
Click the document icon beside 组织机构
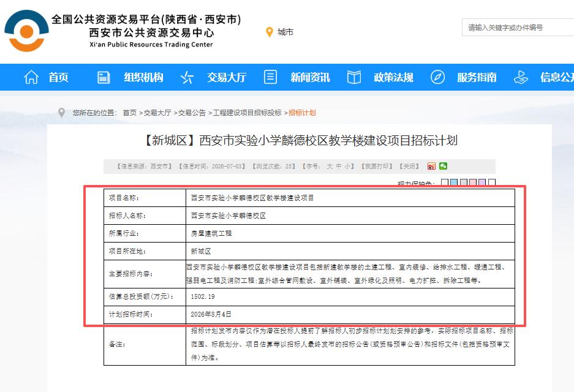tap(104, 77)
